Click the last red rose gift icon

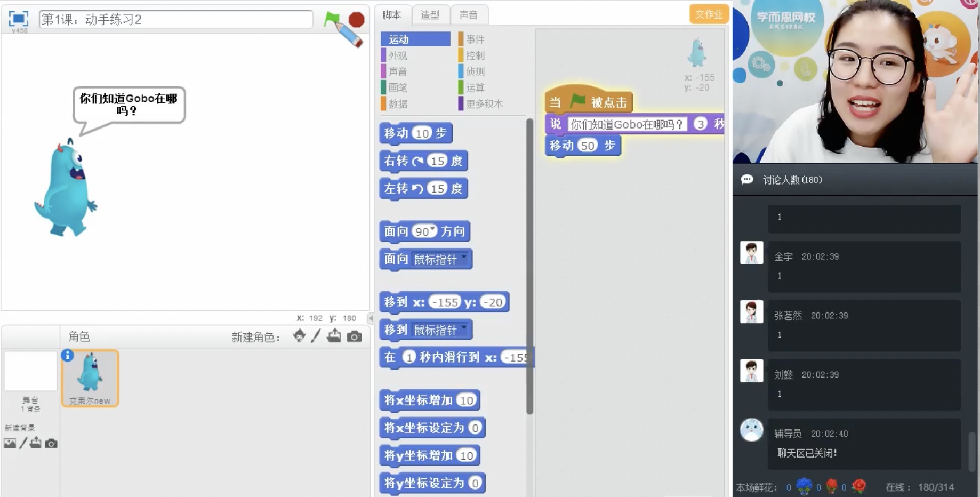click(x=859, y=486)
